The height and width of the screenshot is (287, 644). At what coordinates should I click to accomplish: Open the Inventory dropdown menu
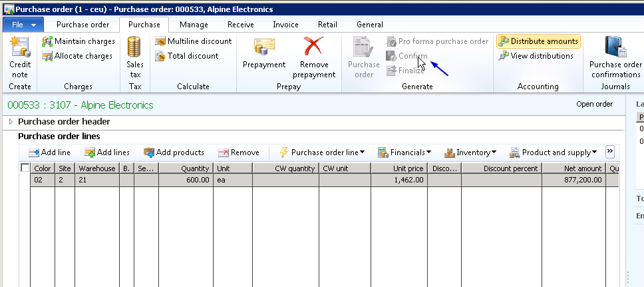point(470,152)
